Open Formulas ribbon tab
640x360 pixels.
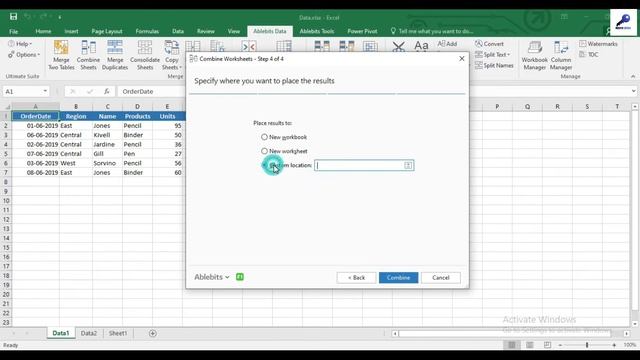click(x=147, y=31)
